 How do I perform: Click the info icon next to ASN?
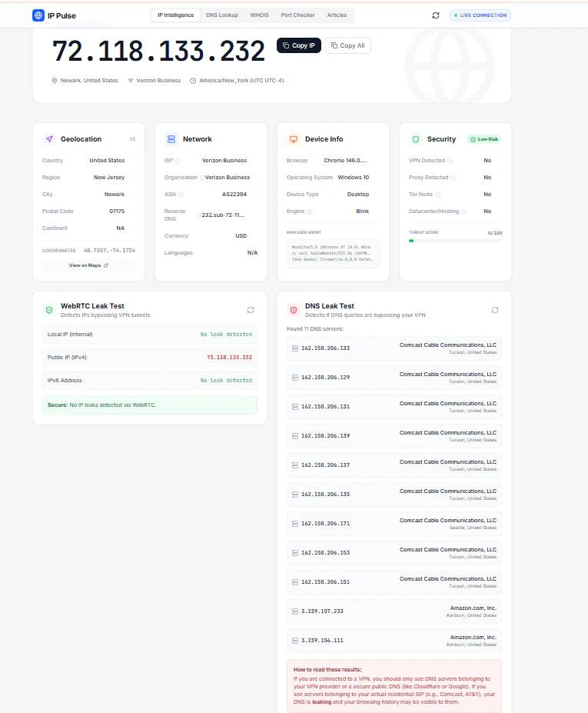point(181,195)
